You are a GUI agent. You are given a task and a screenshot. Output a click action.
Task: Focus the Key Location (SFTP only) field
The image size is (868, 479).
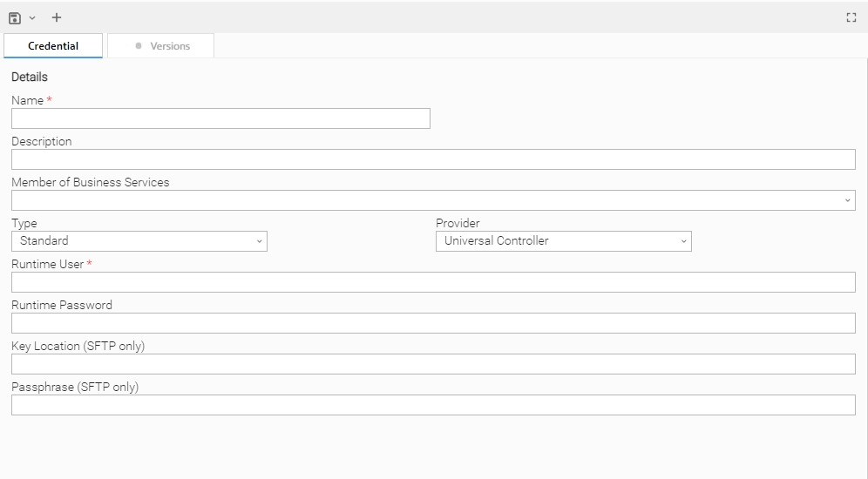[x=433, y=364]
